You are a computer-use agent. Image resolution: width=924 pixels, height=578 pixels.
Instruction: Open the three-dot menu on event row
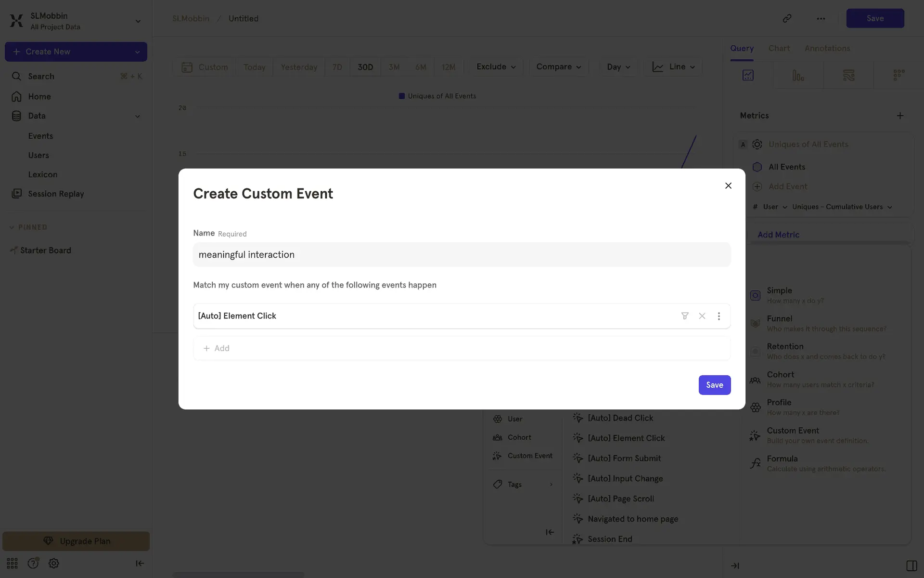click(719, 316)
